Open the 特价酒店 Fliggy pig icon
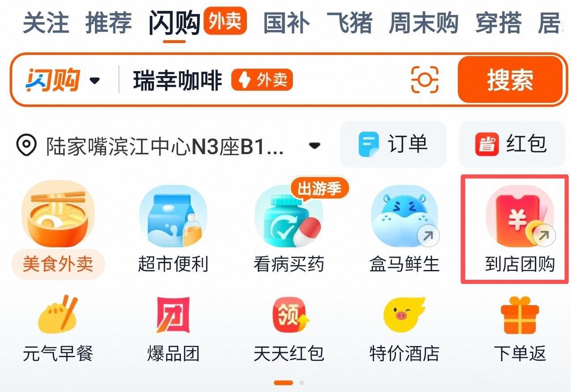 point(405,315)
